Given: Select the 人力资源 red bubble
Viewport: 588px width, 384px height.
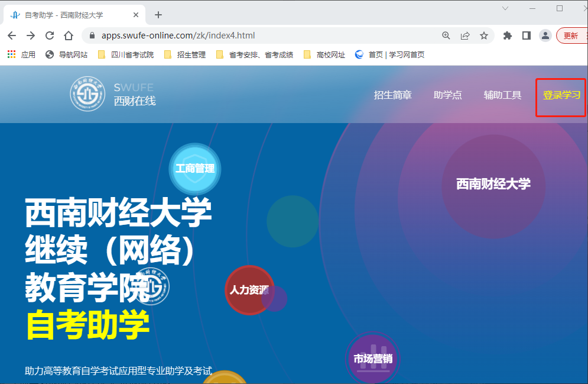Looking at the screenshot, I should point(249,290).
